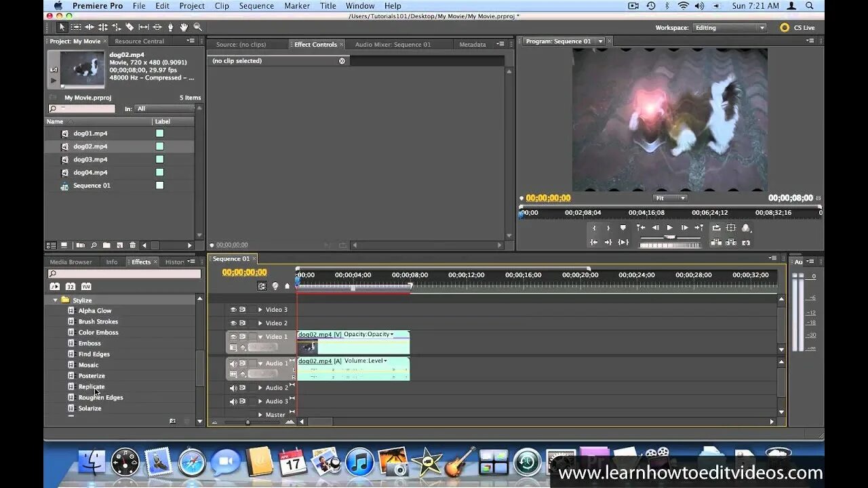This screenshot has width=868, height=488.
Task: Collapse the Audio 1 track
Action: [x=260, y=363]
